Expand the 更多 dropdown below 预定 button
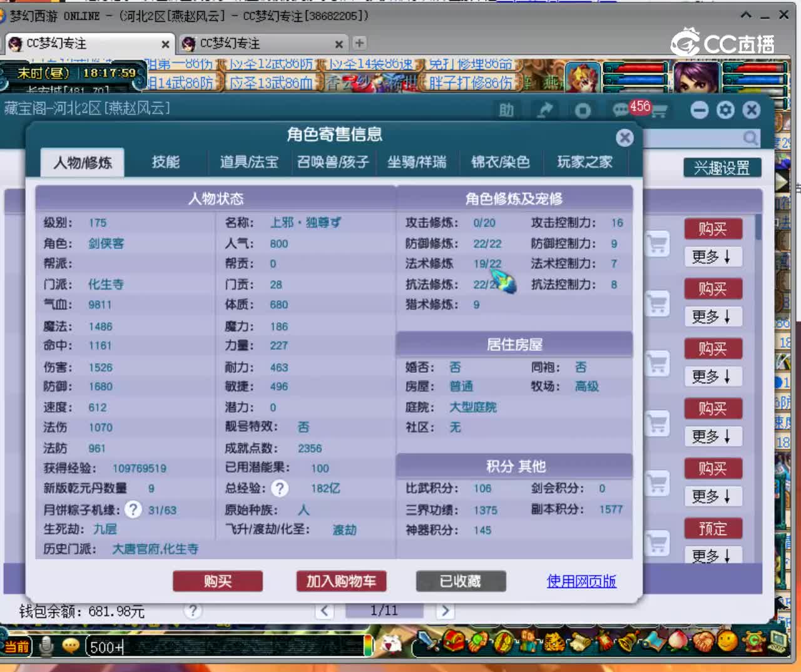 pos(713,555)
